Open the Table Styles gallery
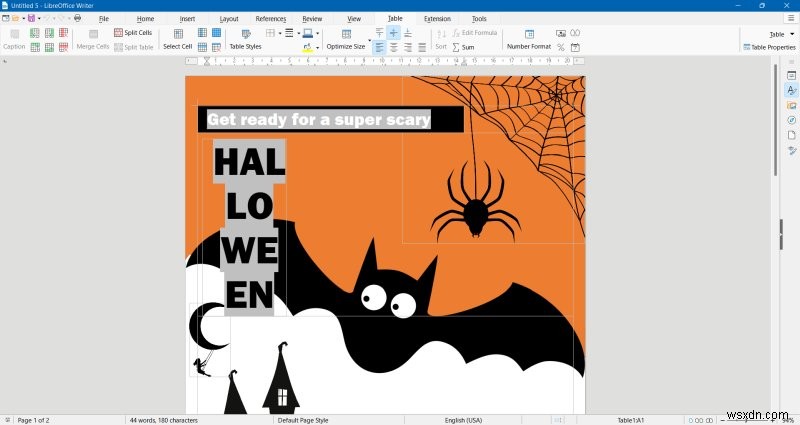The image size is (800, 425). (245, 39)
